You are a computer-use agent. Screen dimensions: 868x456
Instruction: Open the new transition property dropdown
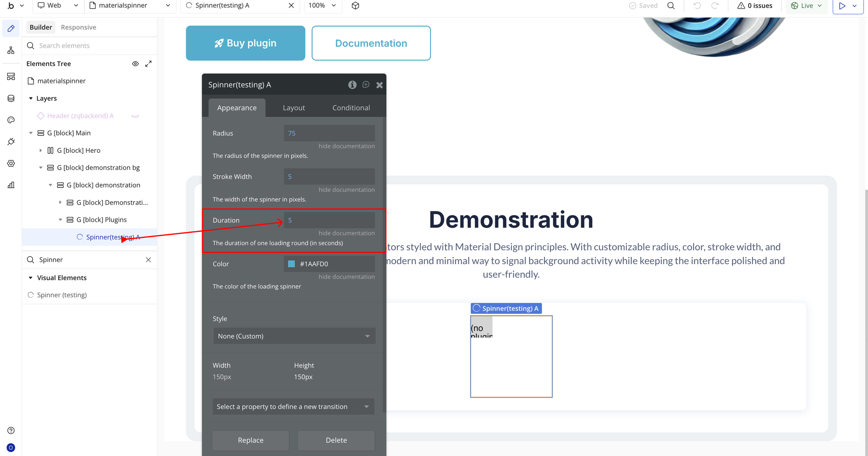pyautogui.click(x=293, y=406)
